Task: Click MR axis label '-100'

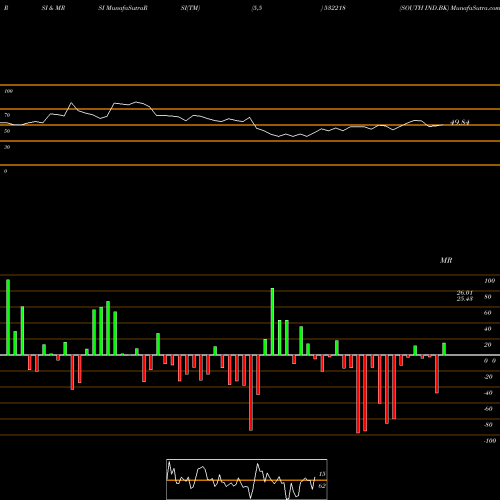Action: click(490, 441)
